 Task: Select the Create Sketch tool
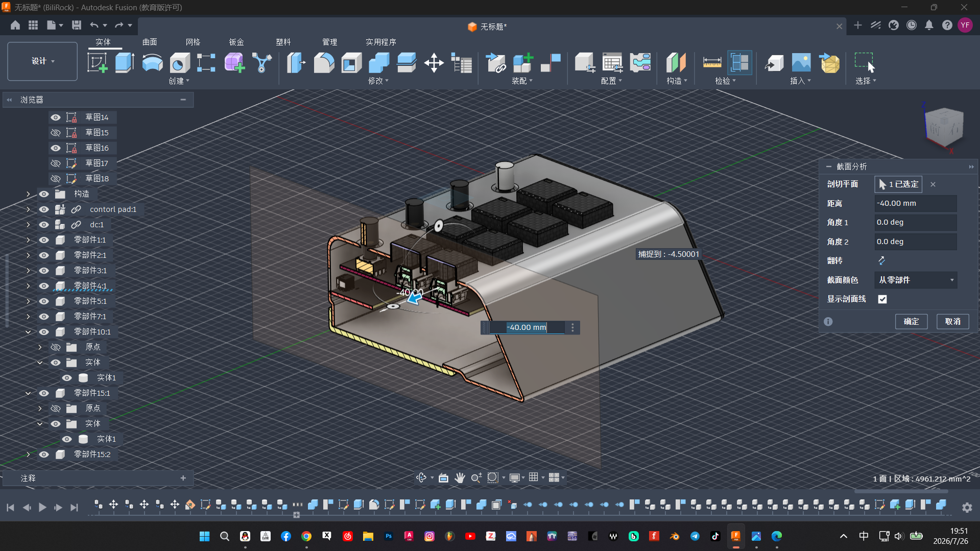(97, 63)
